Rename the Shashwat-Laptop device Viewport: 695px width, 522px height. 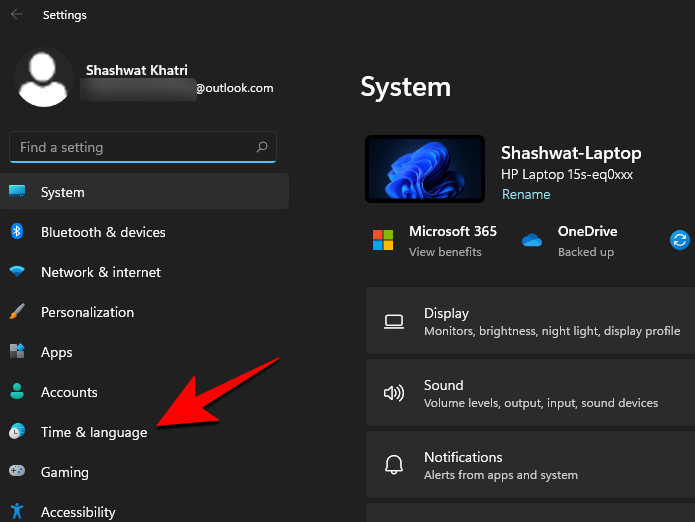(525, 194)
